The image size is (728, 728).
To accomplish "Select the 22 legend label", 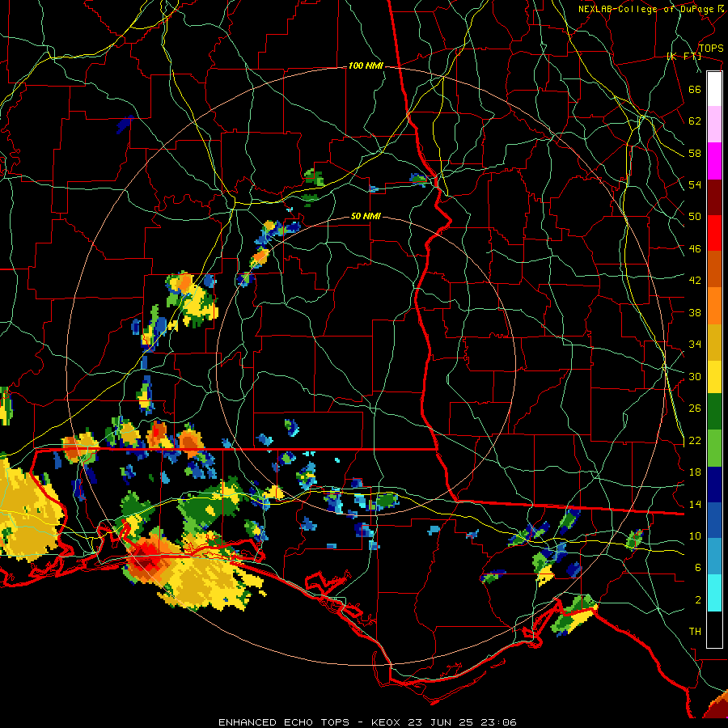I will tap(695, 440).
